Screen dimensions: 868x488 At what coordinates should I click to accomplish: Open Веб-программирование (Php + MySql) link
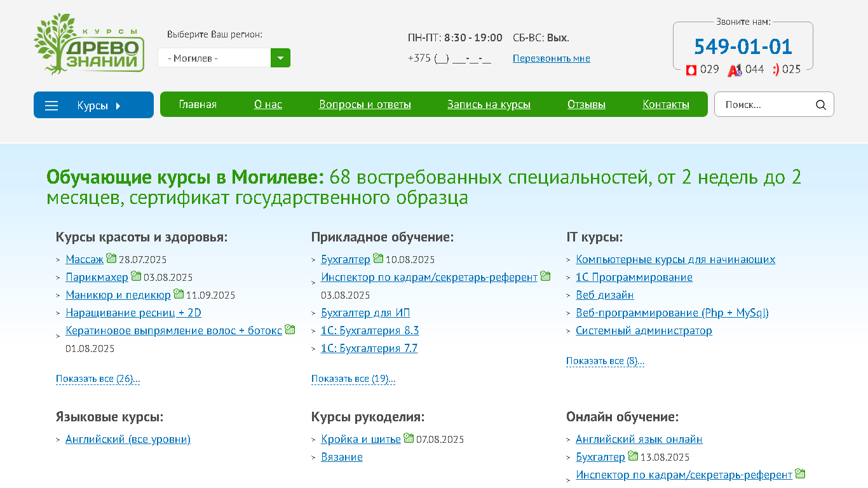[672, 313]
